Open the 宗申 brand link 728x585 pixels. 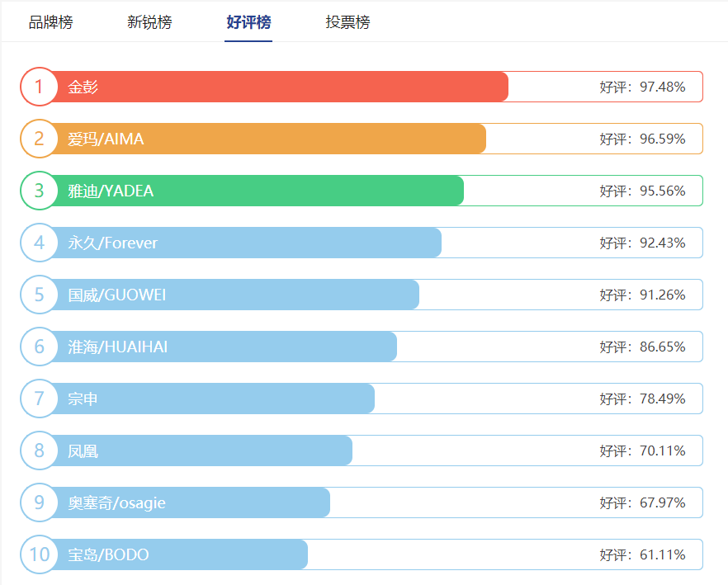pyautogui.click(x=83, y=399)
